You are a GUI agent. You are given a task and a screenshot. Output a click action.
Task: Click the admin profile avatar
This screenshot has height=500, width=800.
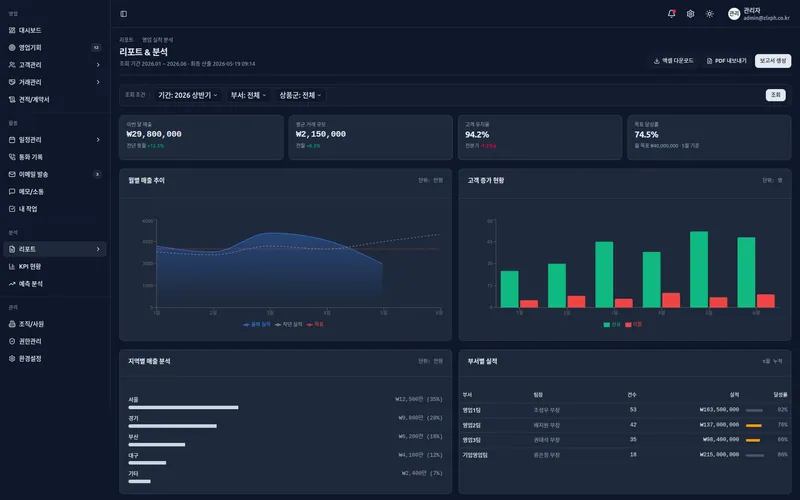pos(734,14)
